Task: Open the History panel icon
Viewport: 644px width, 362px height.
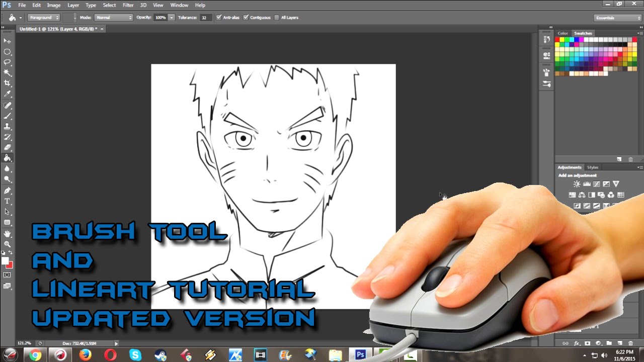Action: tap(546, 39)
